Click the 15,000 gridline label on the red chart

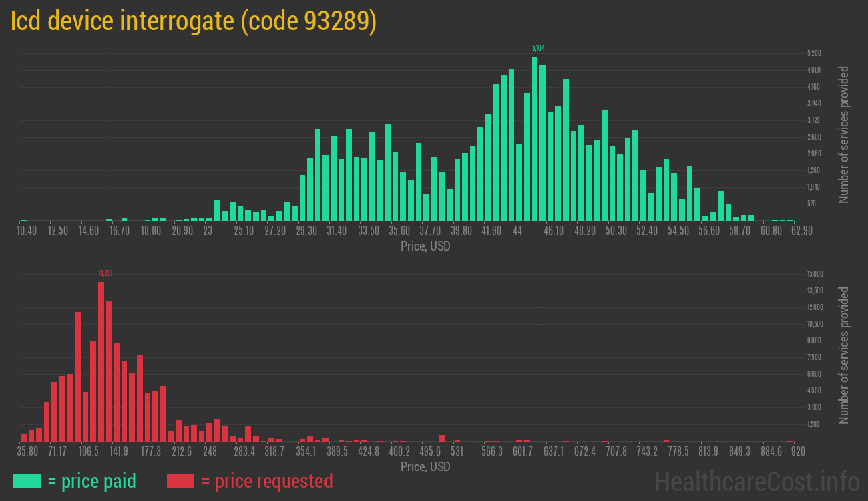coord(814,274)
